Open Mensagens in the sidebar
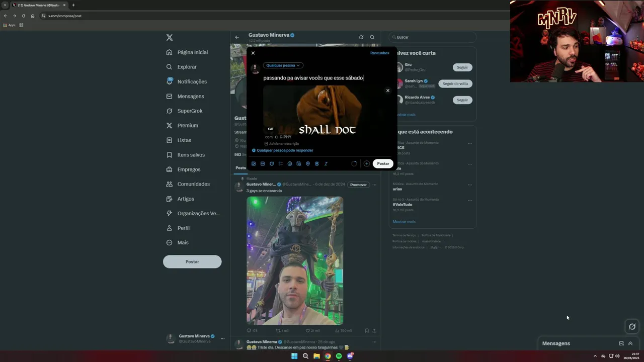644x362 pixels. coord(185,96)
